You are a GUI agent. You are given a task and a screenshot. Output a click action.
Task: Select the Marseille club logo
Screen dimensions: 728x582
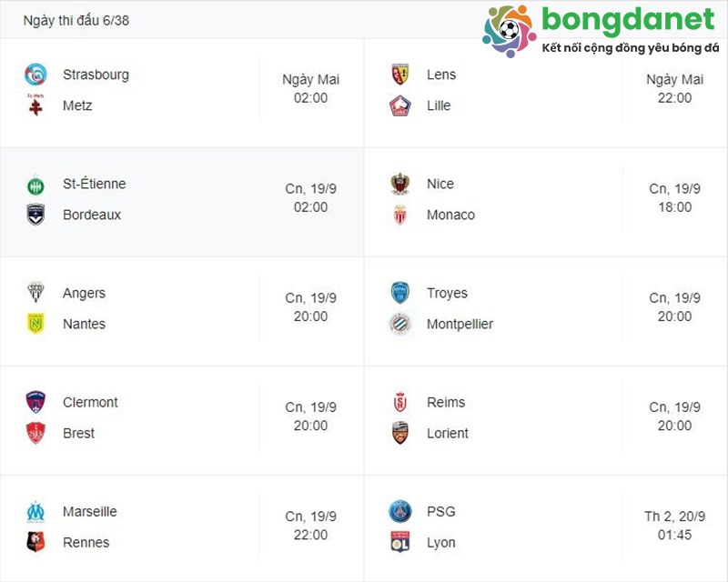tap(35, 511)
